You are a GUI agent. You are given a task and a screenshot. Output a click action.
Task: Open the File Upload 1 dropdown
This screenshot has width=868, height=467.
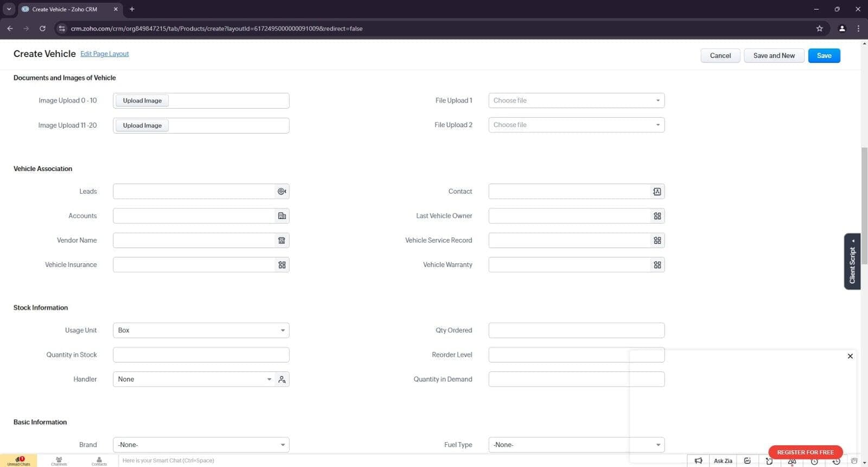point(576,100)
